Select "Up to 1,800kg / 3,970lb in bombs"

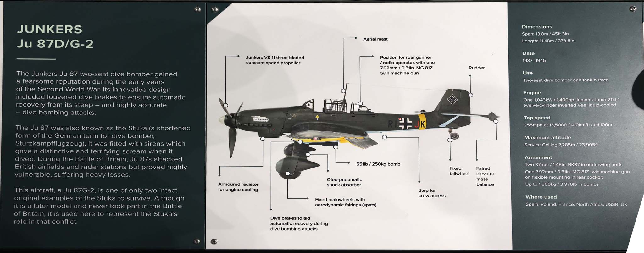[562, 184]
